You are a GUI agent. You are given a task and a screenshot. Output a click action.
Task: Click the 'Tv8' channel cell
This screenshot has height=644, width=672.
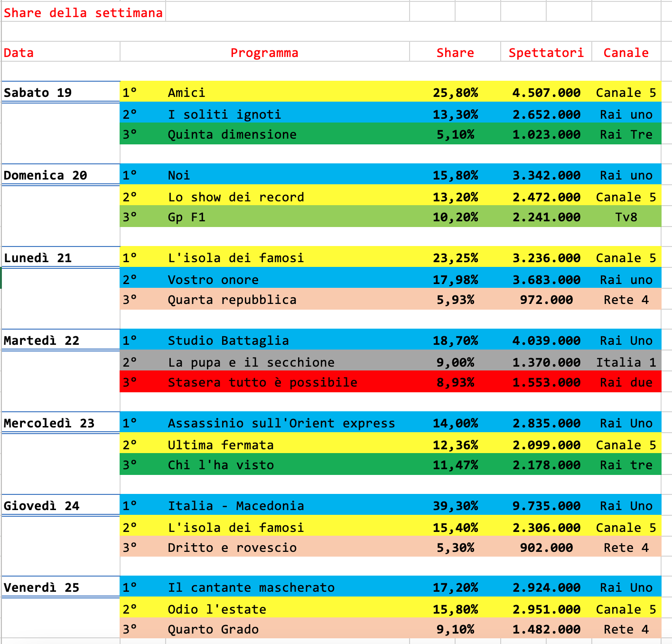[x=625, y=217]
